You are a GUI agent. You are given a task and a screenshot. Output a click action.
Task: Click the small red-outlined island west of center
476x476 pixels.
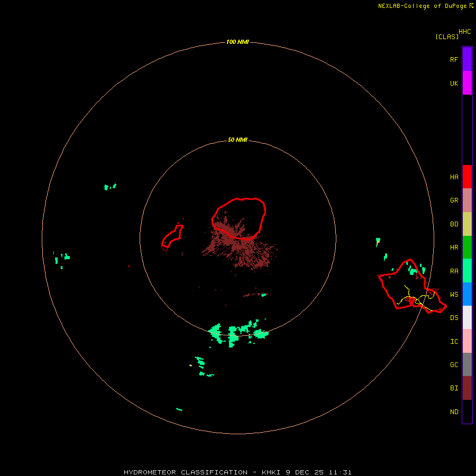(x=172, y=237)
